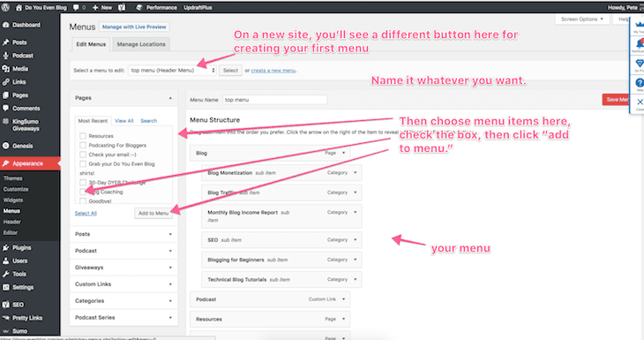This screenshot has width=644, height=340.
Task: Check the 'Check your email :-)' checkbox
Action: pos(83,155)
